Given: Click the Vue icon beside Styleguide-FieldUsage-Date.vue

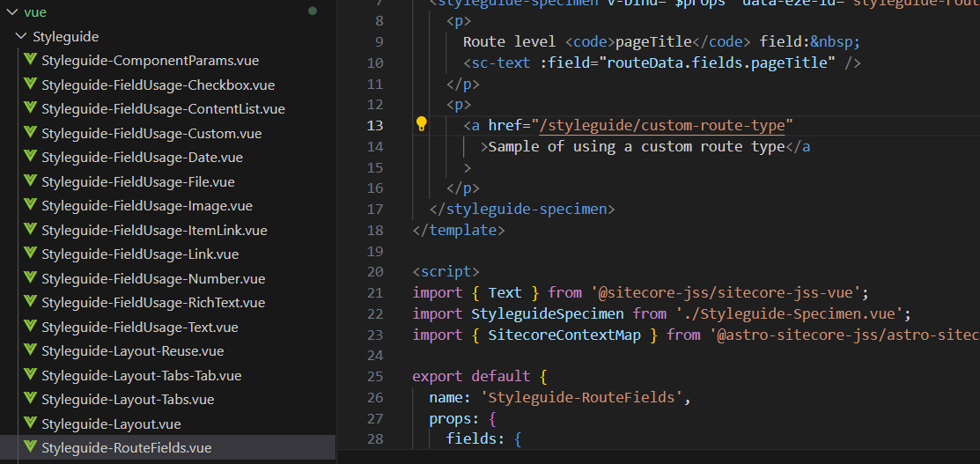Looking at the screenshot, I should click(x=31, y=158).
